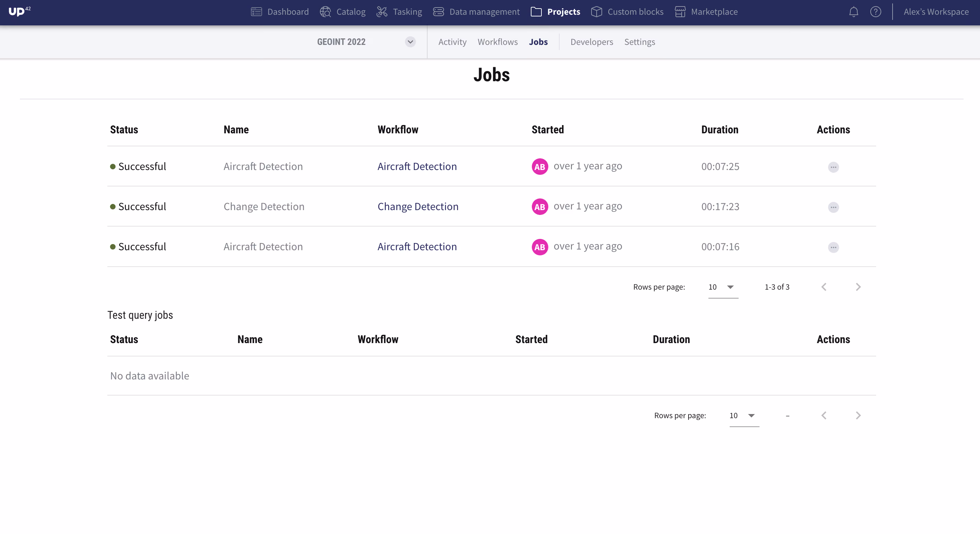Click the Dashboard icon in navbar
The width and height of the screenshot is (980, 534).
pyautogui.click(x=256, y=12)
